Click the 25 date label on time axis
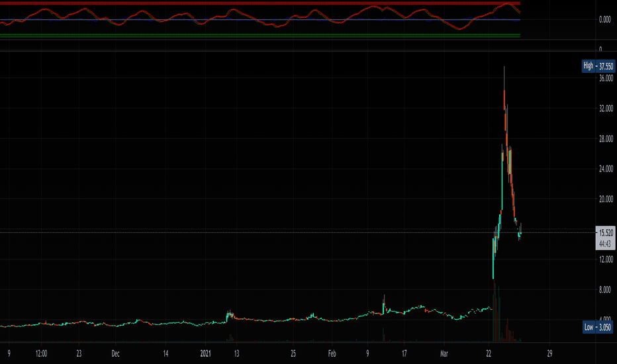The width and height of the screenshot is (617, 364). point(293,353)
